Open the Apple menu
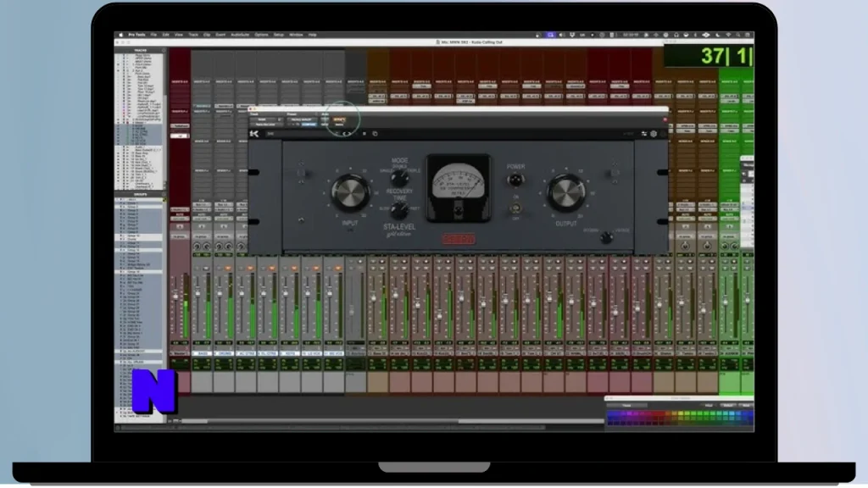The width and height of the screenshot is (868, 488). 120,35
